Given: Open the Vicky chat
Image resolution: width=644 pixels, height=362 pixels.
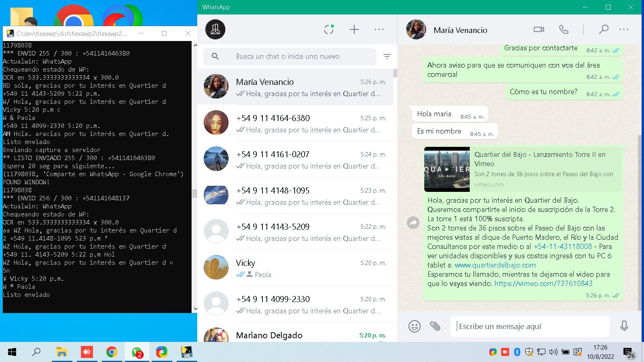Looking at the screenshot, I should point(295,268).
